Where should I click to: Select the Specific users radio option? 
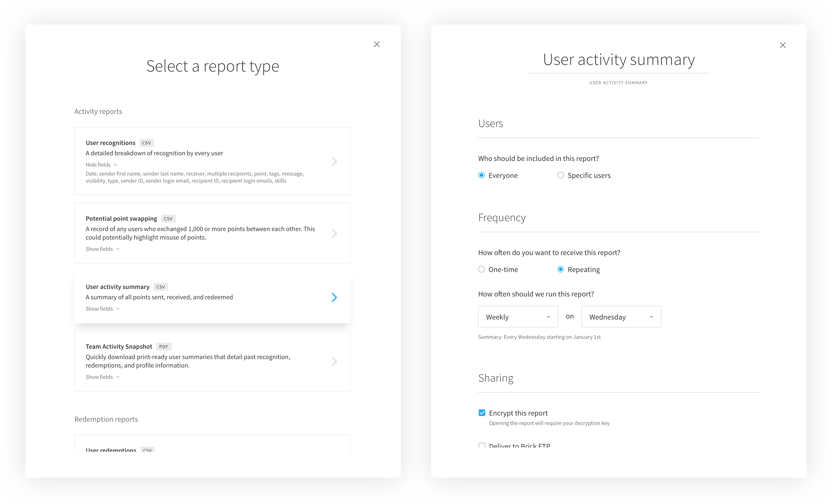coord(561,175)
